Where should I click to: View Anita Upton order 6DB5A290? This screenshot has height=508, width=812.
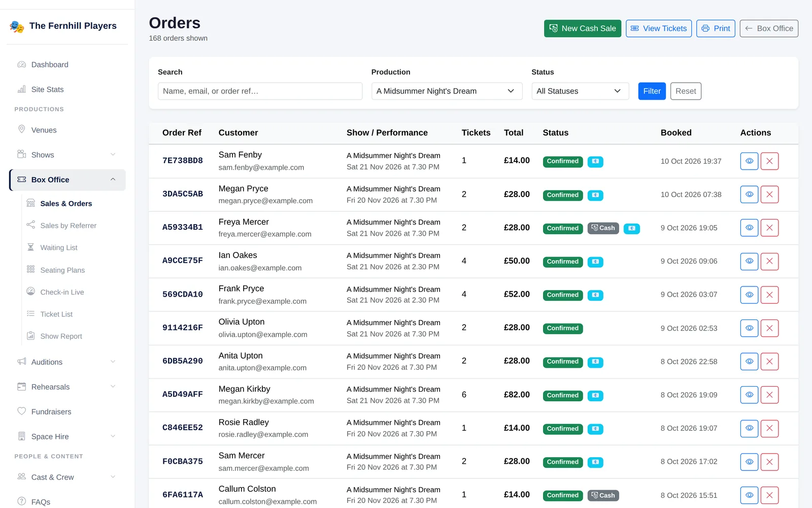pyautogui.click(x=749, y=361)
